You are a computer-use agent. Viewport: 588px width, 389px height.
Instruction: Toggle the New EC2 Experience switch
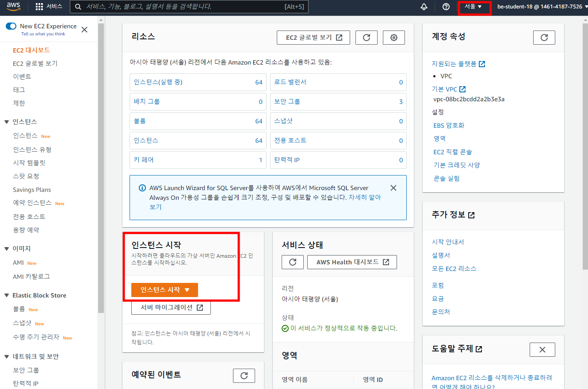point(11,26)
